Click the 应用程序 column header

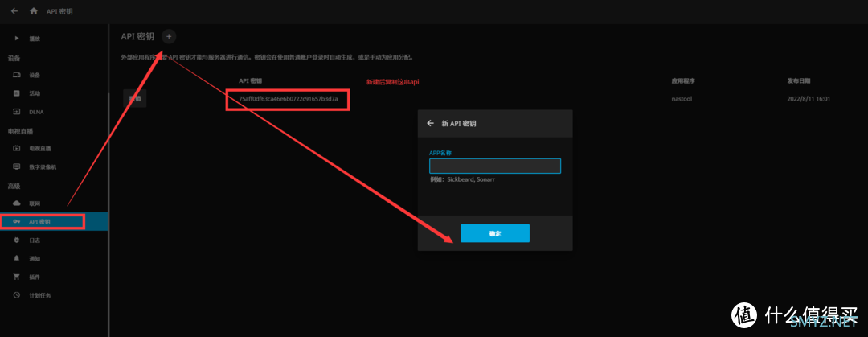[683, 81]
